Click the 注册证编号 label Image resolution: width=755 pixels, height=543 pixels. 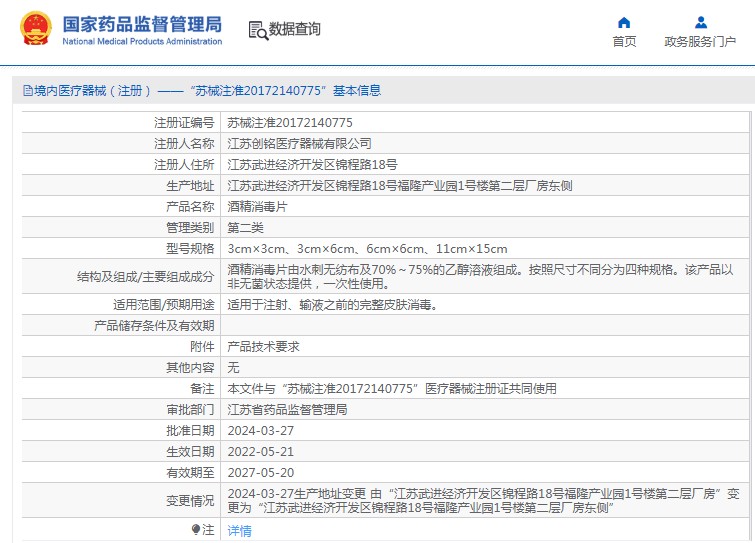[x=184, y=123]
